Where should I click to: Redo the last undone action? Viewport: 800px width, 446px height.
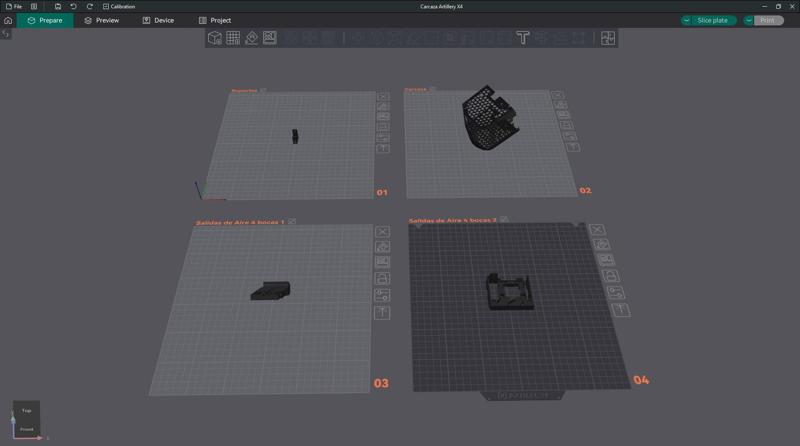pos(90,7)
